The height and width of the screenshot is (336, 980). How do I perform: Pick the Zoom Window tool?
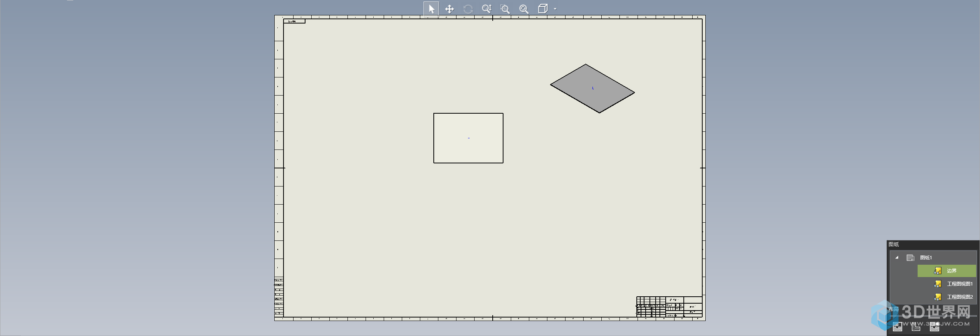coord(505,9)
